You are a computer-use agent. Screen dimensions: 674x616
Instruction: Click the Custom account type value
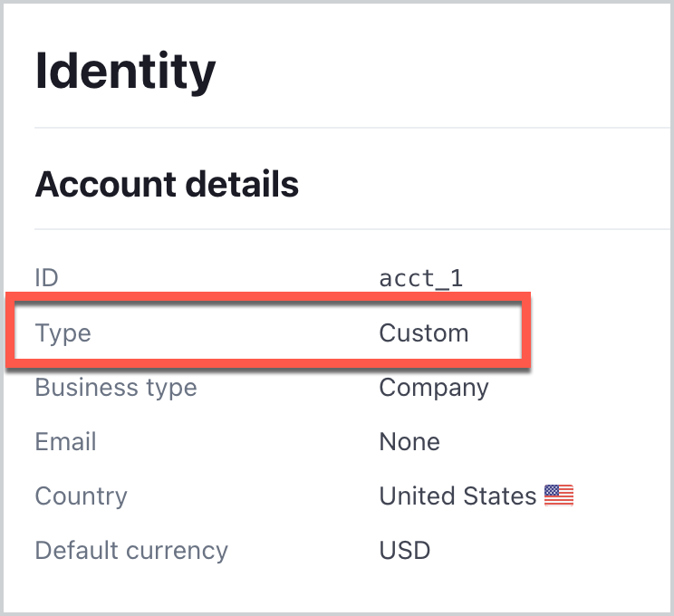tap(424, 333)
